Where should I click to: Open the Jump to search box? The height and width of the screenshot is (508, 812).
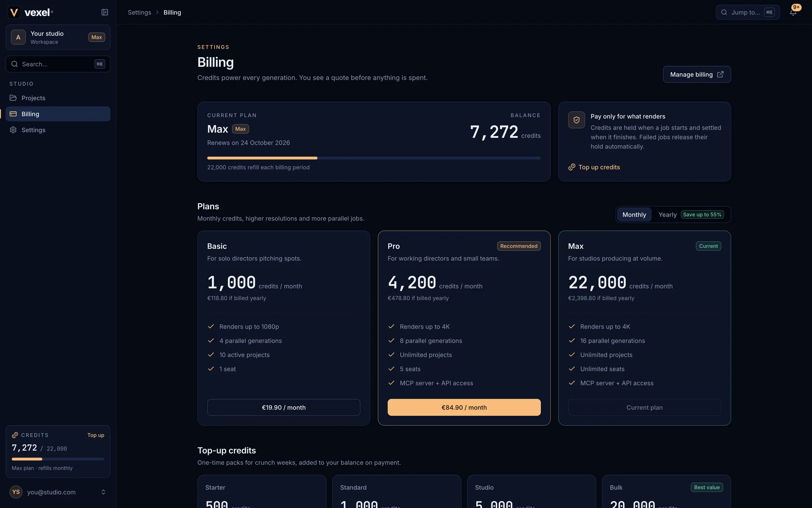(x=747, y=13)
